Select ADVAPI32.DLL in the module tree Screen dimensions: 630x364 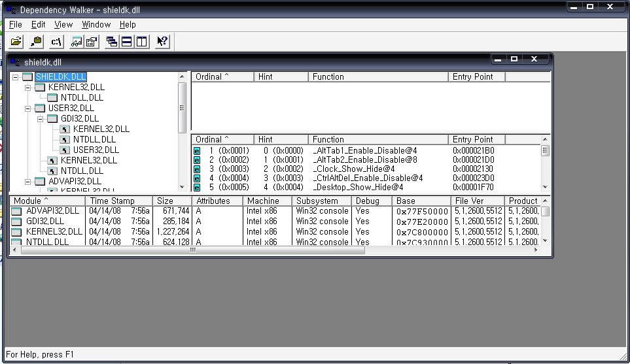point(75,181)
